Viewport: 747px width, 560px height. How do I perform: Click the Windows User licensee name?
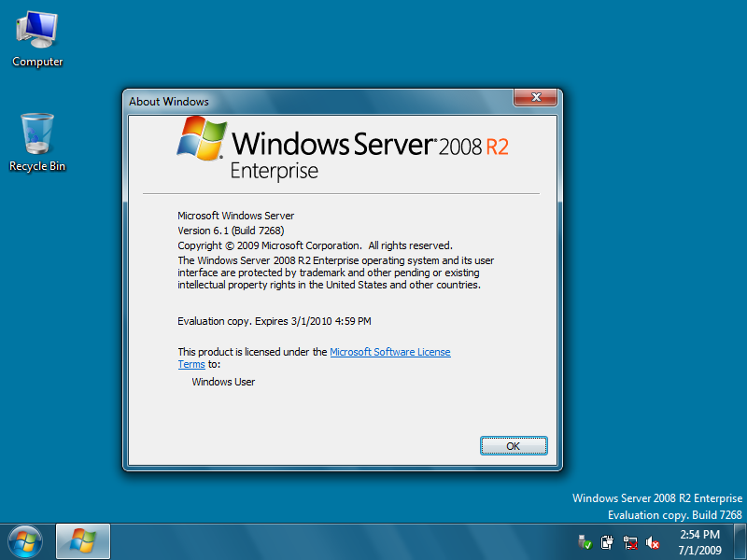[x=223, y=382]
